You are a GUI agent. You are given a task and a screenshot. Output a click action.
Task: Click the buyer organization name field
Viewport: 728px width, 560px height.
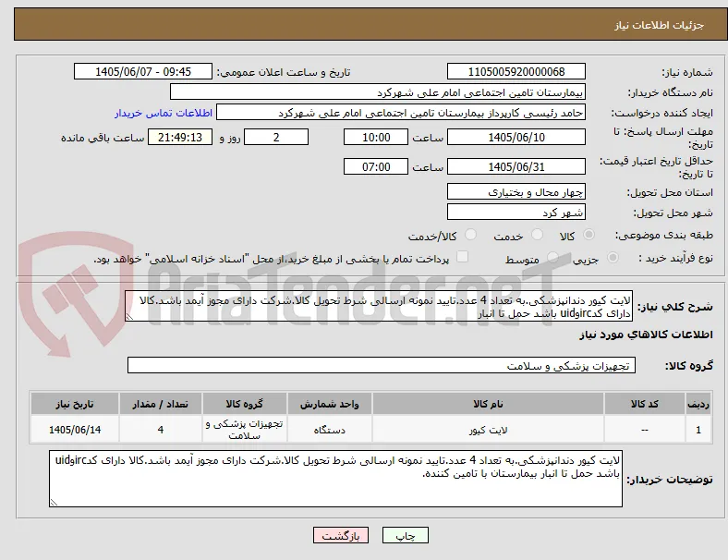(x=378, y=92)
